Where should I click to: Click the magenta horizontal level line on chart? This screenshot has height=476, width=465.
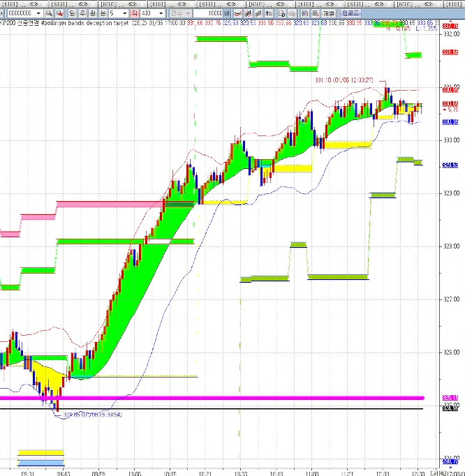click(209, 397)
